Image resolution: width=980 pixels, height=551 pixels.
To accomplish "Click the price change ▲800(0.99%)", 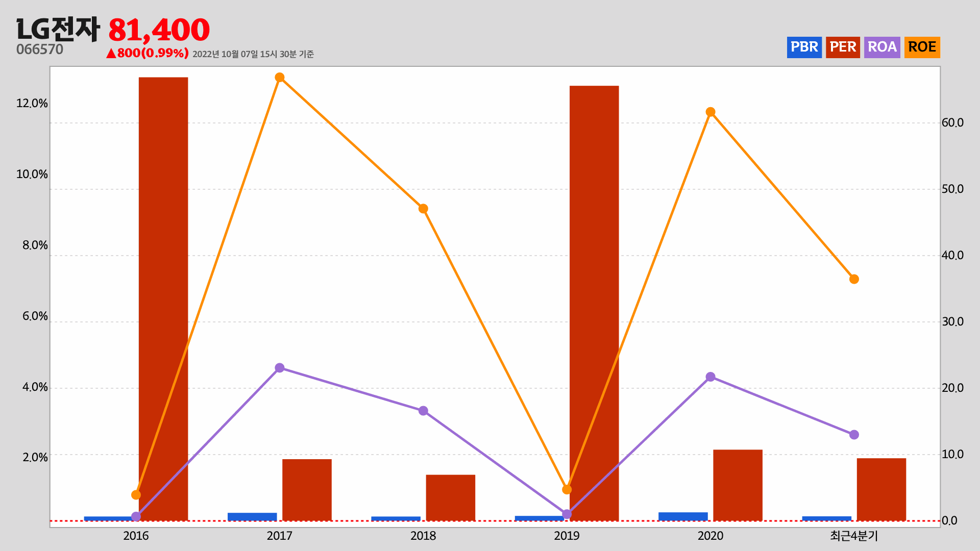I will tap(148, 53).
